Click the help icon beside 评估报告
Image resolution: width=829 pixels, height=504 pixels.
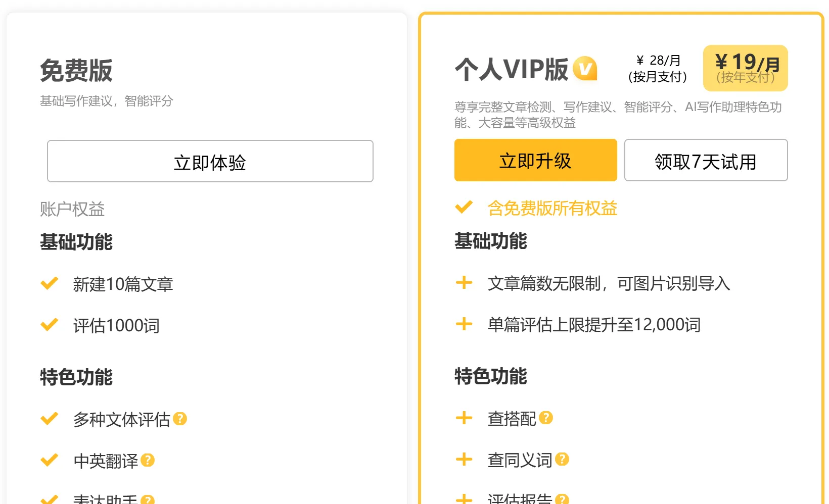pos(560,499)
